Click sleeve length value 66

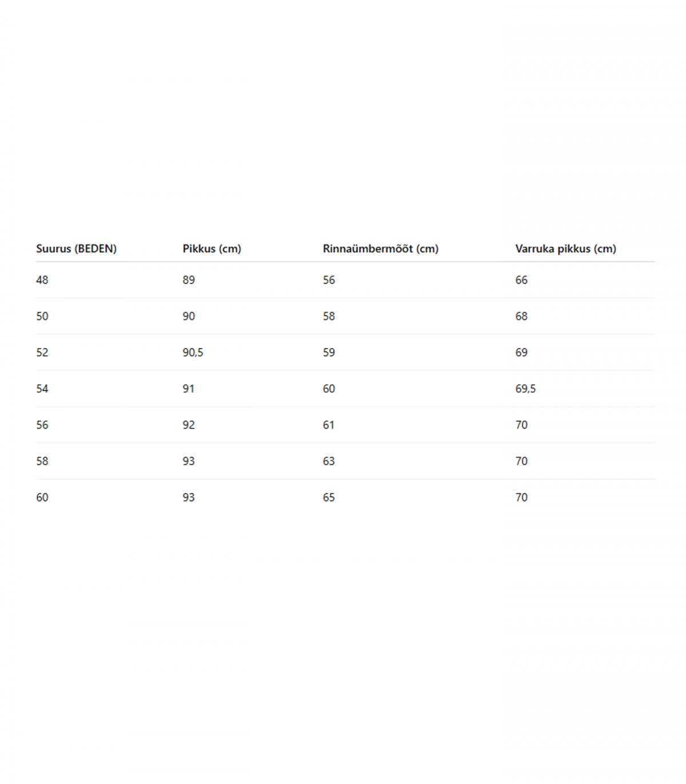pos(521,280)
